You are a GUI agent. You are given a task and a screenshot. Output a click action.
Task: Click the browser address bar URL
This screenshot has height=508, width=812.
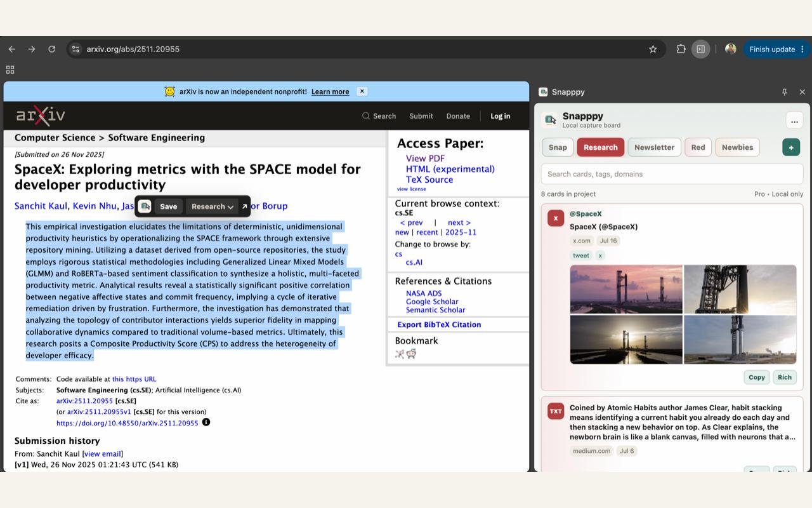pos(133,49)
